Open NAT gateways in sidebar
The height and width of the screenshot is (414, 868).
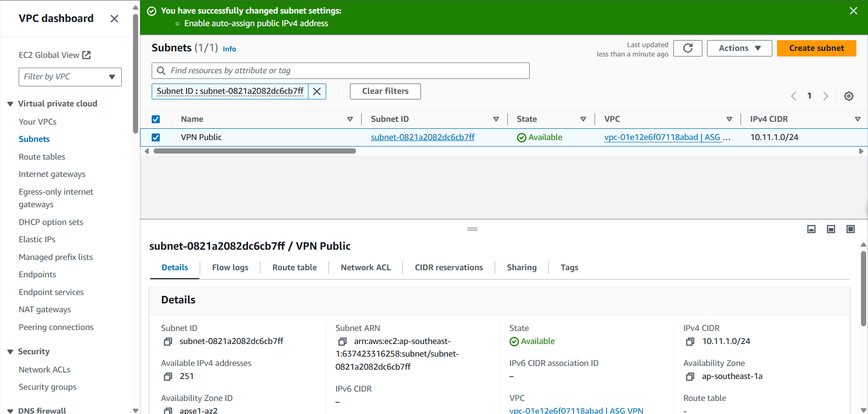tap(45, 309)
